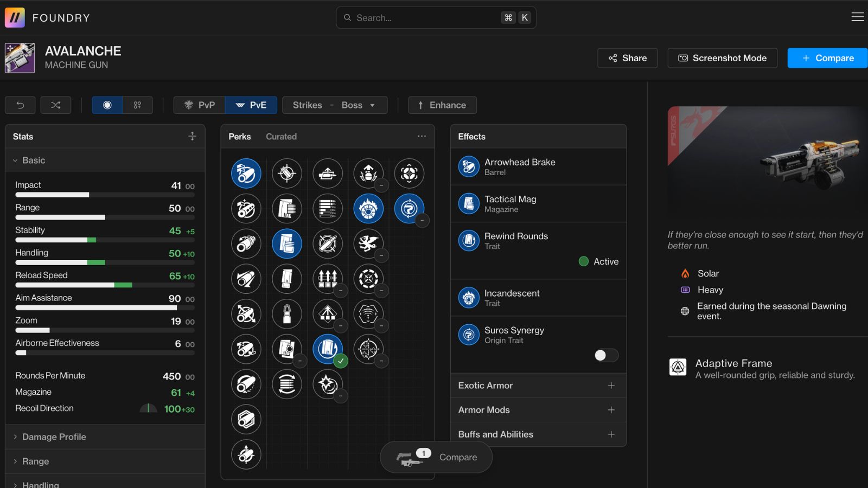Click the undo arrow icon
This screenshot has height=488, width=868.
coord(20,105)
